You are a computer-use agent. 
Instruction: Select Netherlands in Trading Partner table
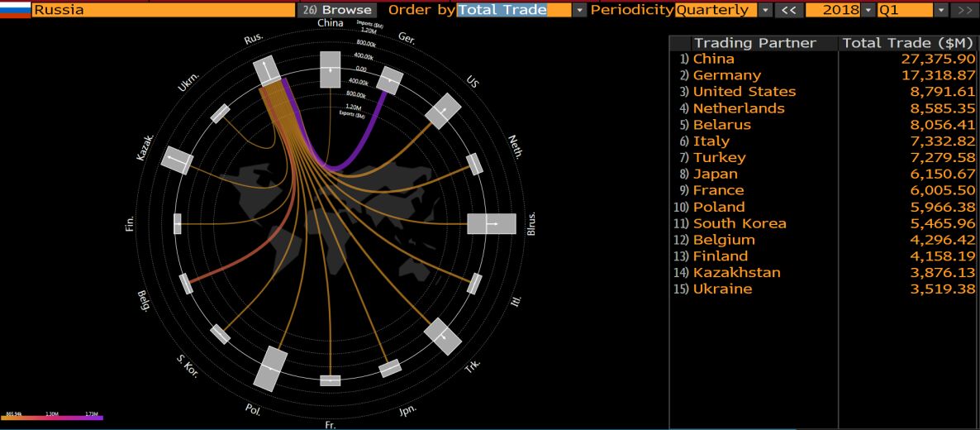[739, 108]
